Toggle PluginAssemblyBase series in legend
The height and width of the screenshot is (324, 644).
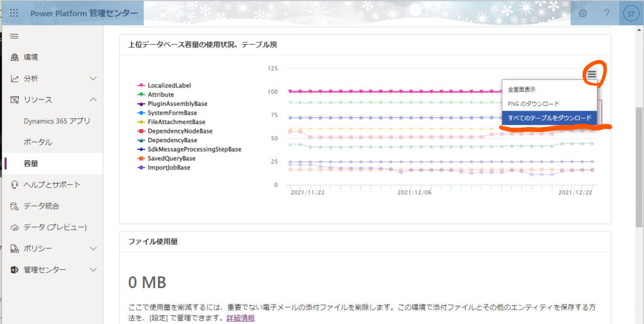pos(172,104)
